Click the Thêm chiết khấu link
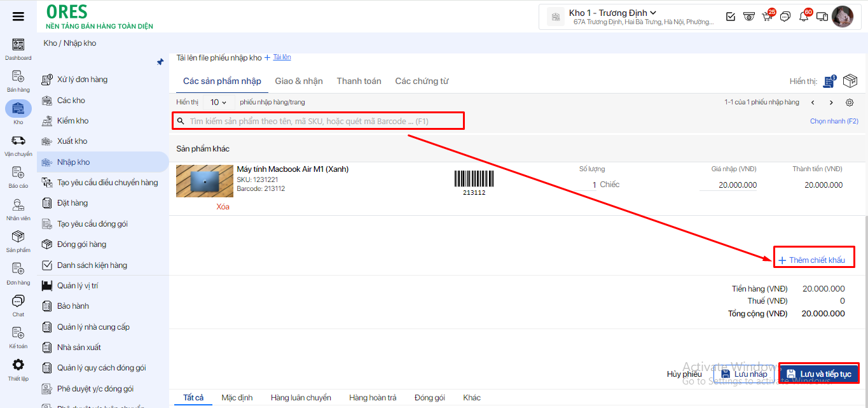This screenshot has height=408, width=868. 812,260
